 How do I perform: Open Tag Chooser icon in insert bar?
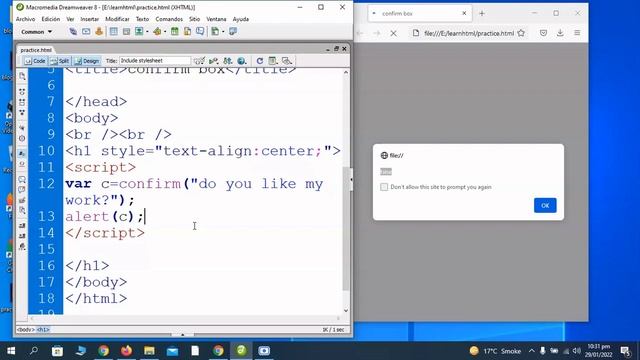point(233,31)
